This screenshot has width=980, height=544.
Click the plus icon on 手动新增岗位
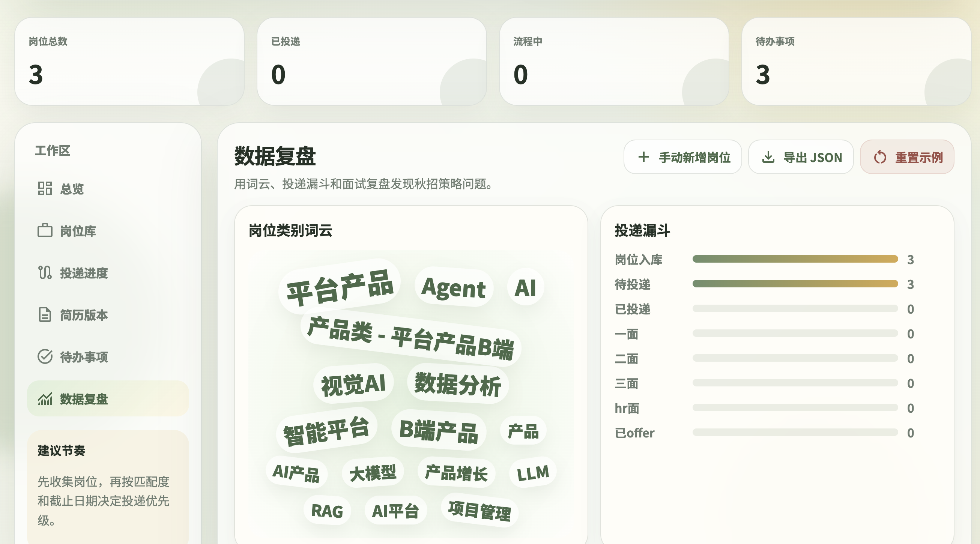pyautogui.click(x=644, y=157)
